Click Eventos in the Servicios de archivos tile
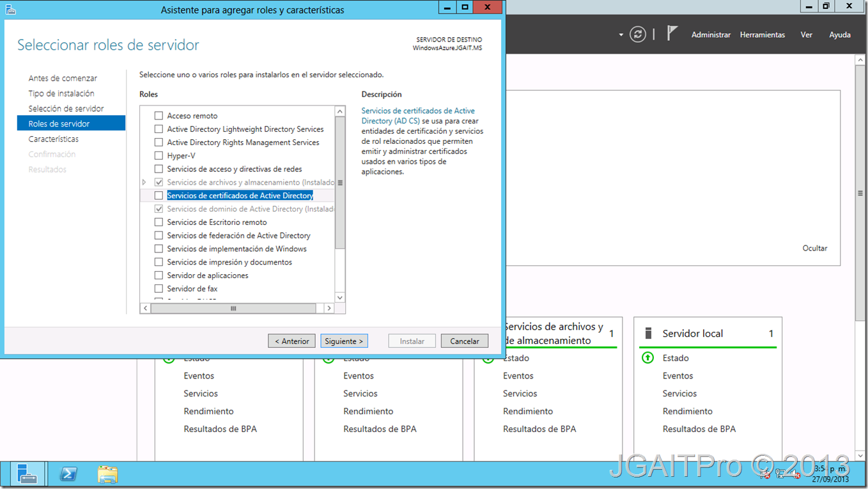The width and height of the screenshot is (868, 489). [x=518, y=376]
